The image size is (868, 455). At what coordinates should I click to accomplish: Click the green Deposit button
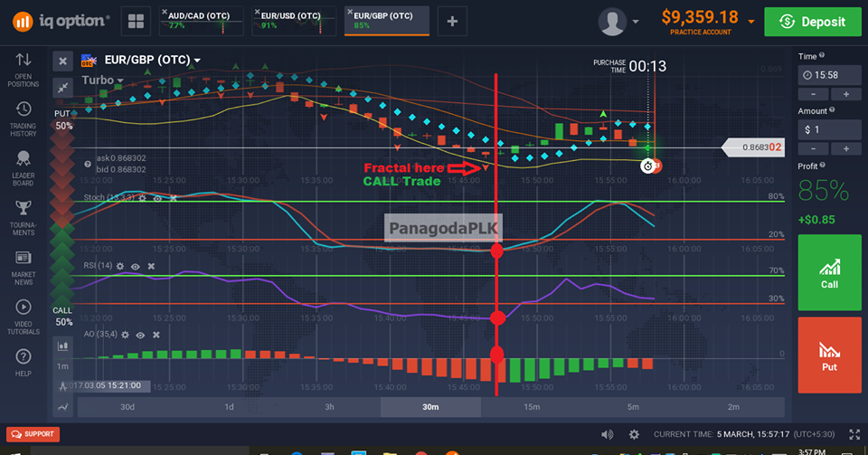tap(813, 22)
